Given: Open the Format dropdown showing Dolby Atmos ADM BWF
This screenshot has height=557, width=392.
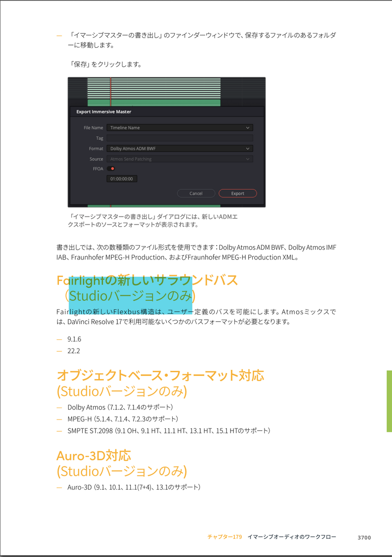Looking at the screenshot, I should tap(180, 149).
